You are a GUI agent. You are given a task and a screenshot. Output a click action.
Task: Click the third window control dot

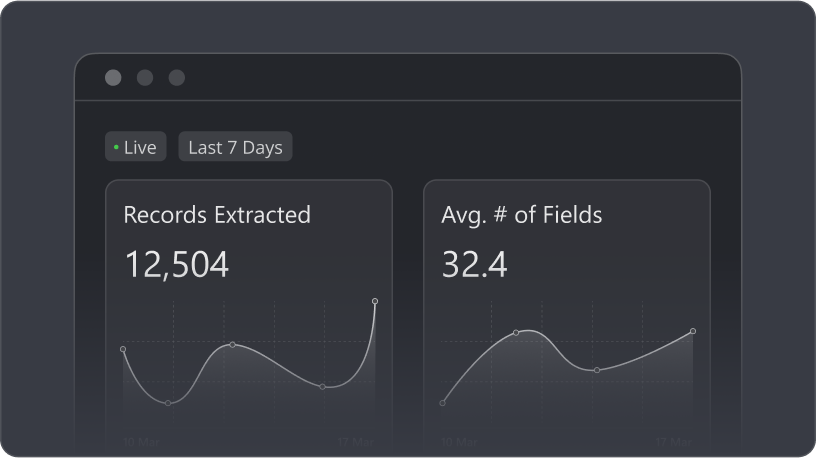pyautogui.click(x=176, y=78)
